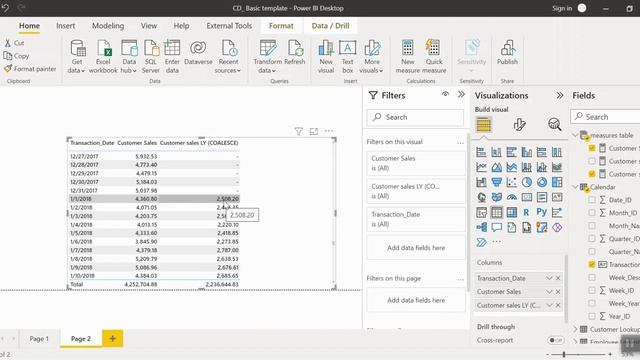Select the Slicer visual
The width and height of the screenshot is (640, 360).
481,213
